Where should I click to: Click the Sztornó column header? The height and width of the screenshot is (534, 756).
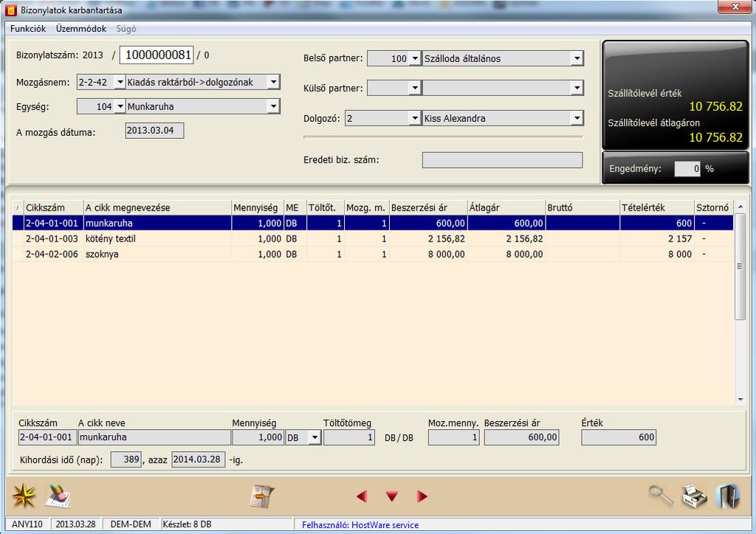[714, 208]
